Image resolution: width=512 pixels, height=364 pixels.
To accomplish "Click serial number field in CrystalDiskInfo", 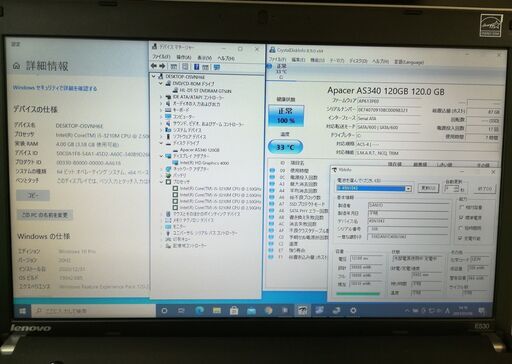I will point(389,110).
